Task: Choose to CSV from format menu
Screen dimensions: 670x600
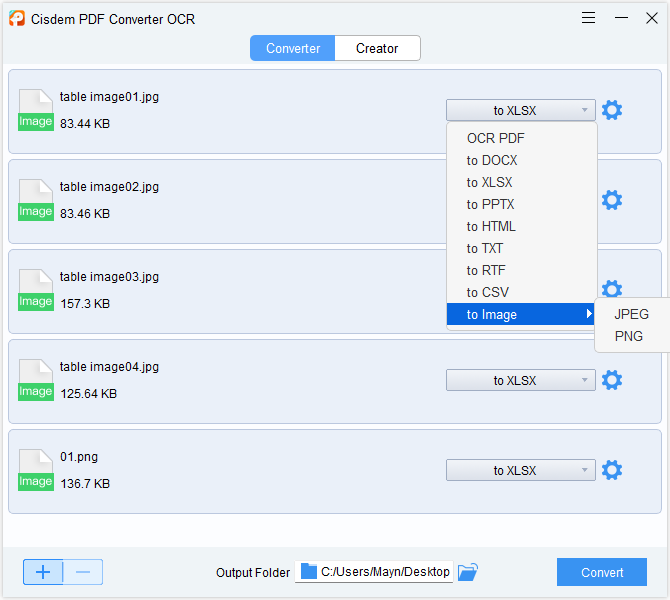Action: [521, 292]
